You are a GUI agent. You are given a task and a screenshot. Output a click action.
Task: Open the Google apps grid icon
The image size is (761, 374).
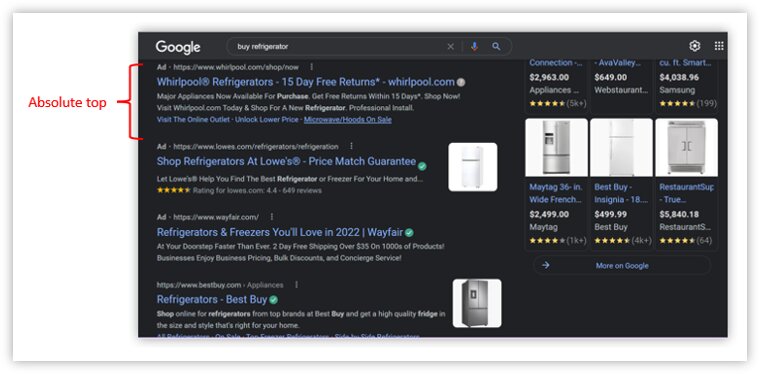click(719, 46)
